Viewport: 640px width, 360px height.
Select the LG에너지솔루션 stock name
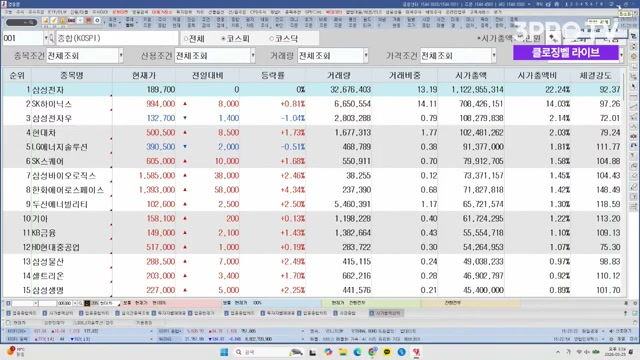pos(60,147)
